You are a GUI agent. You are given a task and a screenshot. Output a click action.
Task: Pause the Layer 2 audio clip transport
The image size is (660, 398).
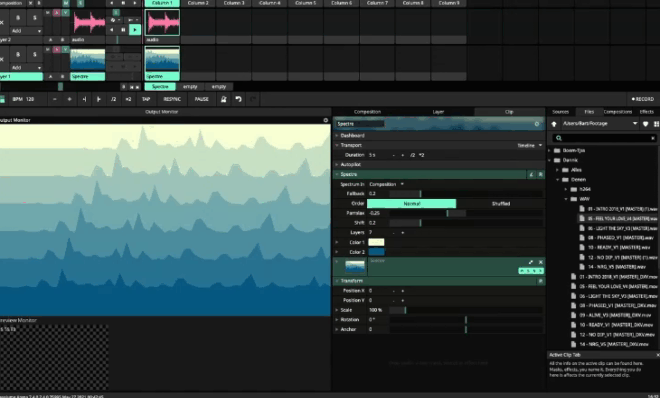pyautogui.click(x=123, y=30)
